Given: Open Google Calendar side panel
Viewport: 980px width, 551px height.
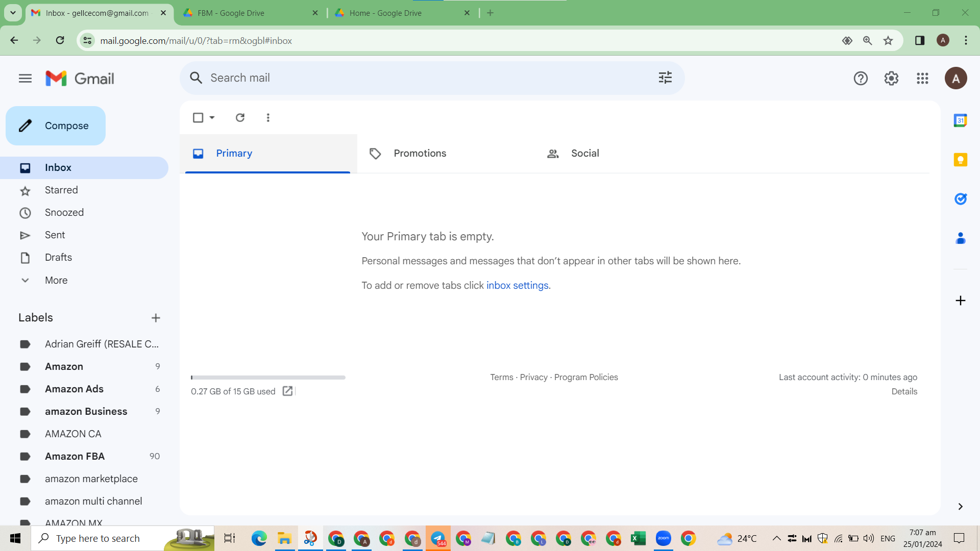Looking at the screenshot, I should (960, 120).
